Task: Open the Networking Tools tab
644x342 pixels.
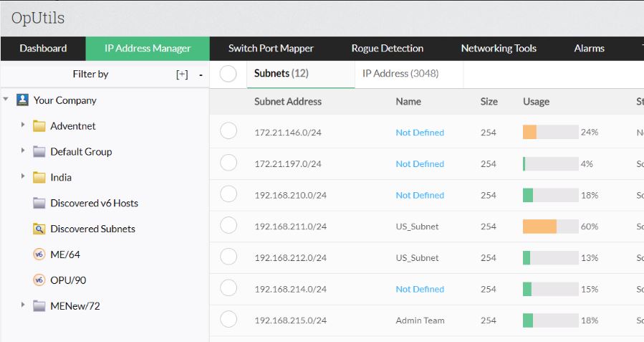Action: (x=499, y=49)
